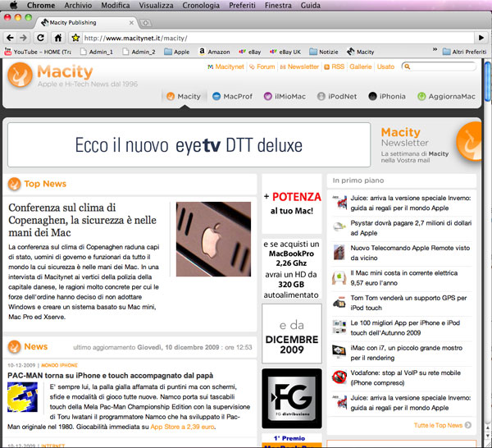Open the browser home page icon
The height and width of the screenshot is (448, 492).
(57, 38)
